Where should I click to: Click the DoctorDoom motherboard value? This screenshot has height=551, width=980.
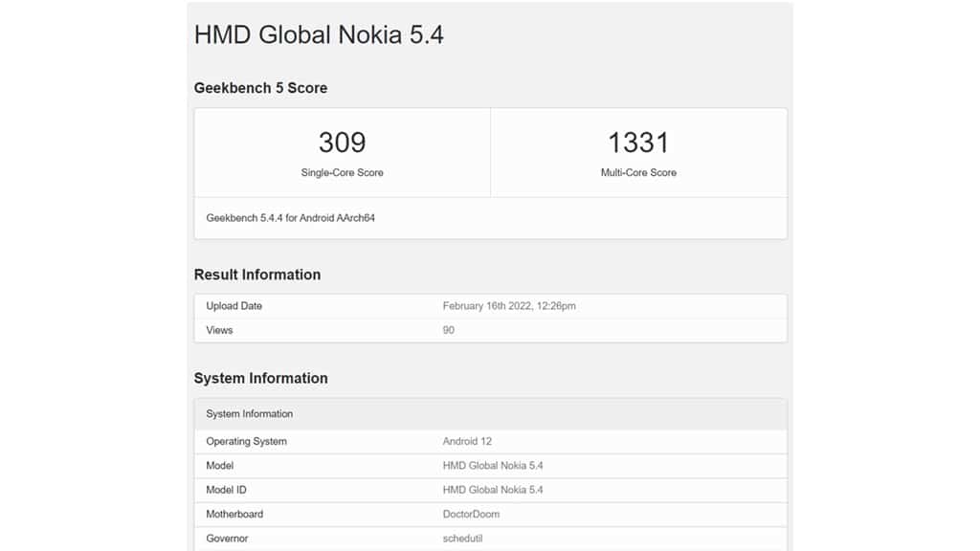(x=471, y=514)
